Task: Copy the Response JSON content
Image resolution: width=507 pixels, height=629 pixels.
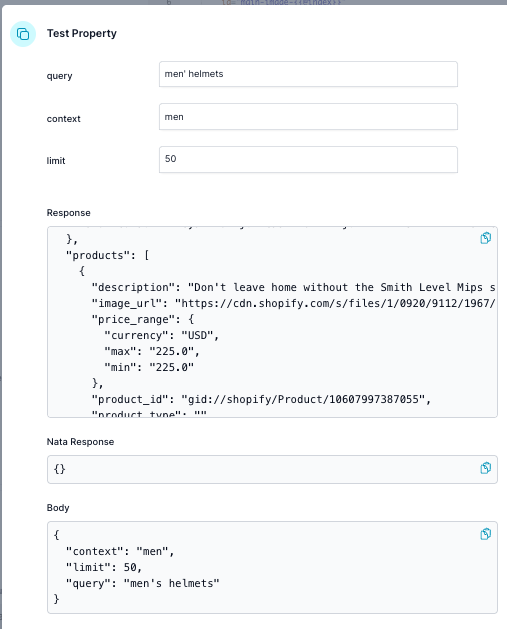Action: pyautogui.click(x=485, y=238)
